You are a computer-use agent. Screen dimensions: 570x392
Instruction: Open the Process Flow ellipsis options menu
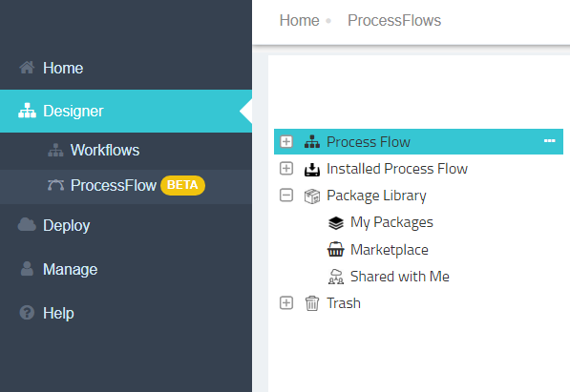[549, 141]
